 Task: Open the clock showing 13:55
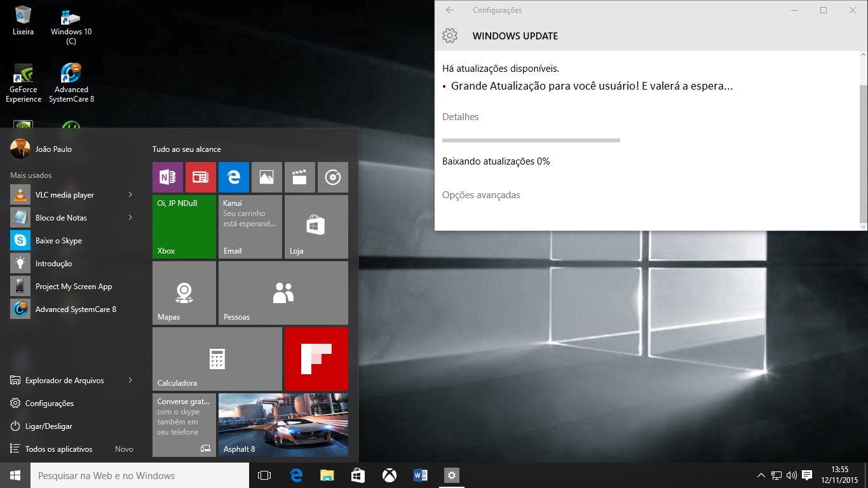[x=840, y=475]
